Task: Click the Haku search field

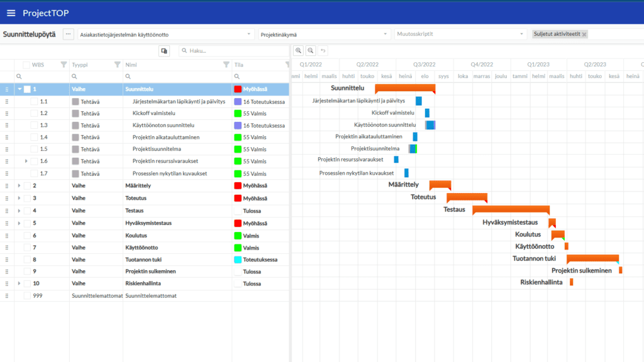Action: click(x=234, y=51)
